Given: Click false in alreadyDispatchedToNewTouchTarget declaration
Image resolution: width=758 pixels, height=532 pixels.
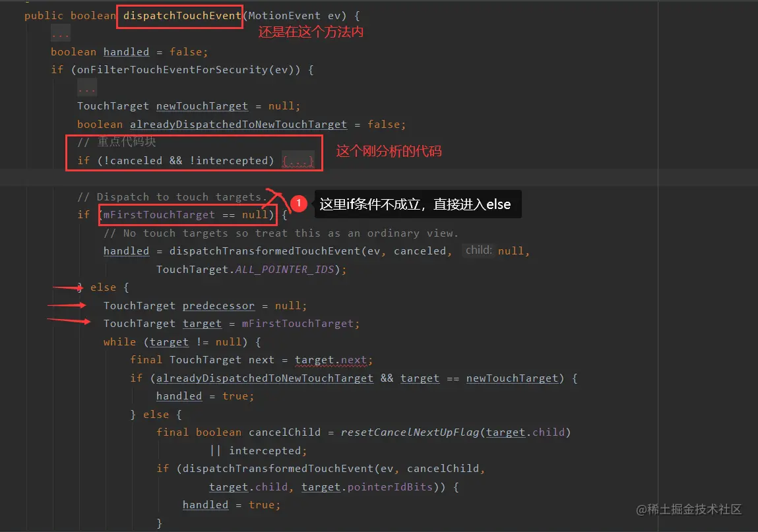Looking at the screenshot, I should 383,124.
